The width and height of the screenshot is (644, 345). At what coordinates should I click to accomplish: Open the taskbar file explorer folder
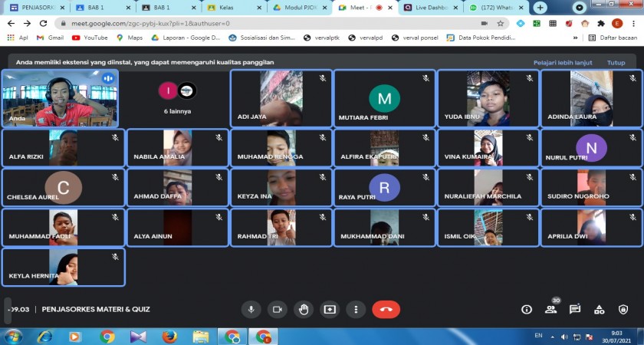(201, 337)
